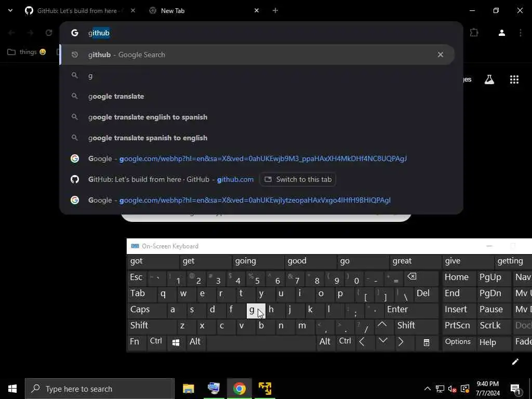This screenshot has height=399, width=532.
Task: Click the space bar key
Action: click(261, 342)
